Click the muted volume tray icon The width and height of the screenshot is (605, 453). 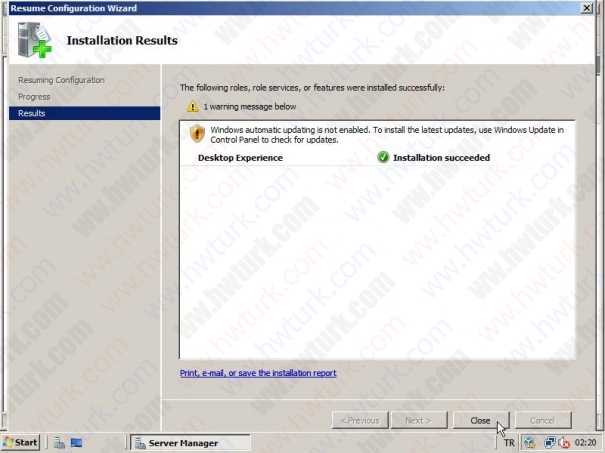pos(564,443)
